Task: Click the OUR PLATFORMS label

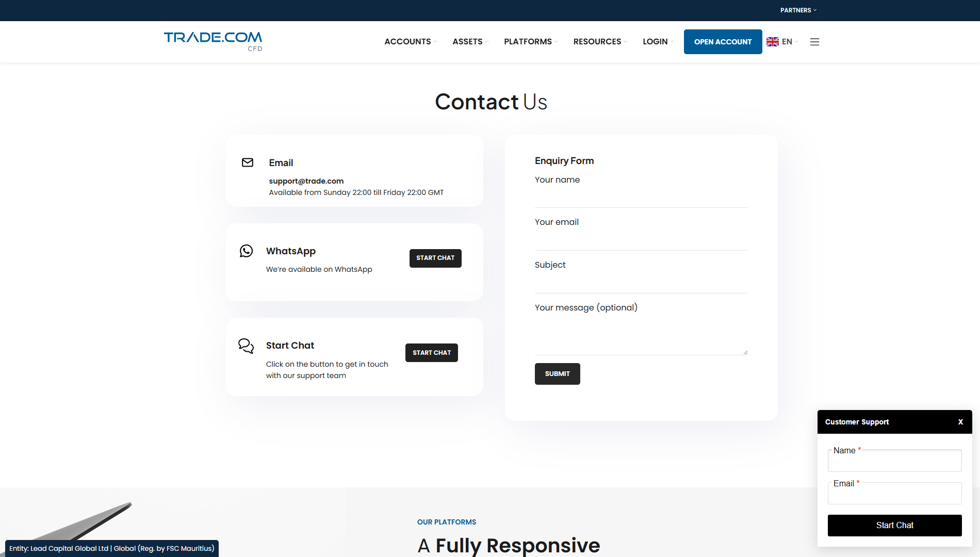Action: 447,522
